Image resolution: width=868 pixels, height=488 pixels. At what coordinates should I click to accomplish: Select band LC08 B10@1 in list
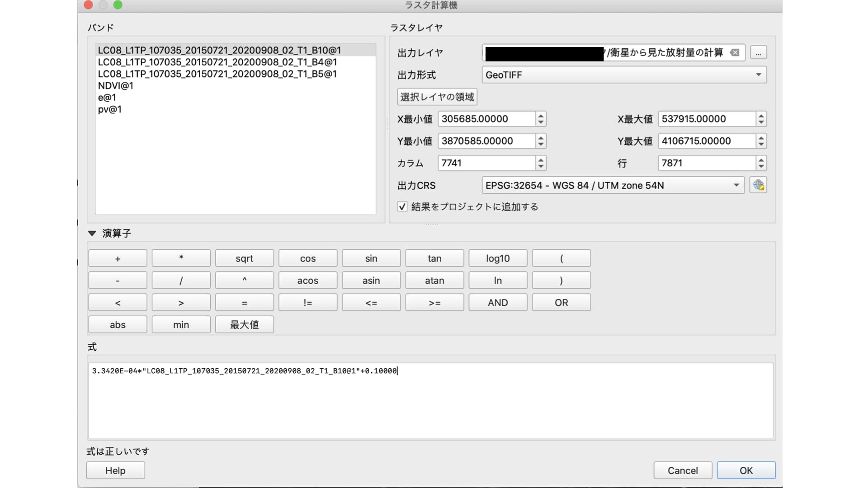236,50
